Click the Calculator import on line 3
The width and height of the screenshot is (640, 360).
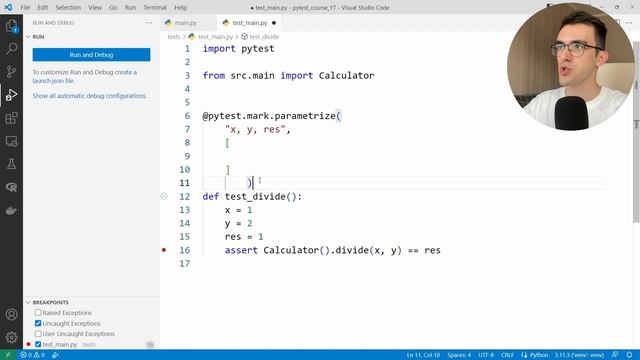[x=346, y=76]
